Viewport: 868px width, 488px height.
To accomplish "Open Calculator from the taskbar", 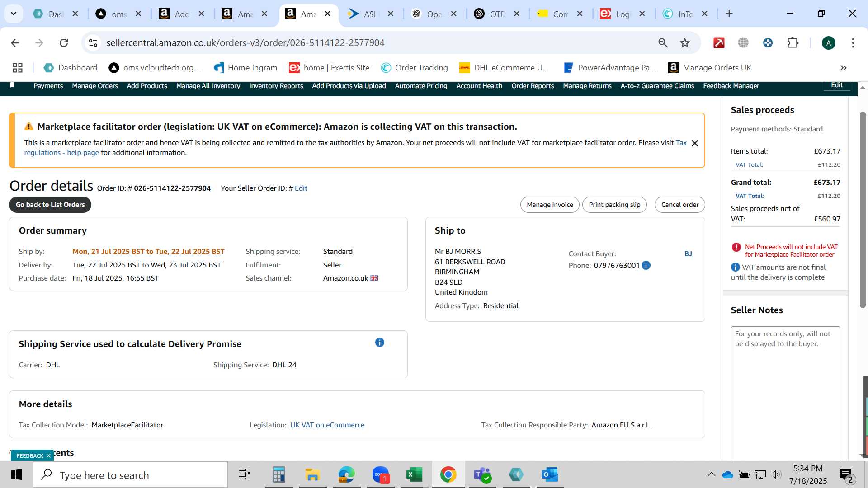I will pyautogui.click(x=279, y=475).
